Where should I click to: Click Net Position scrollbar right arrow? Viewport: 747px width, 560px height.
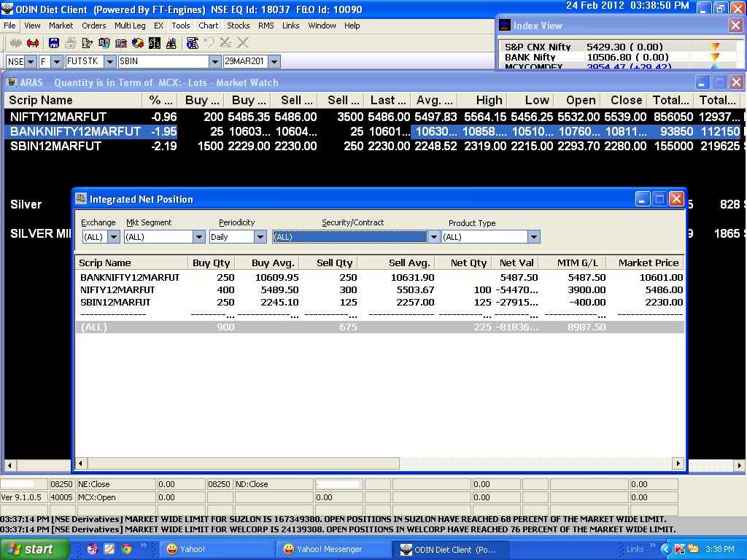(x=678, y=463)
